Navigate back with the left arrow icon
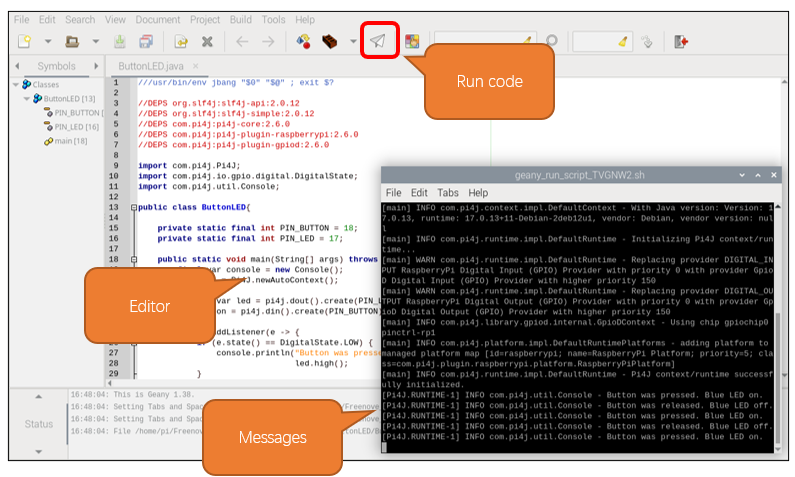Viewport: 795px width, 477px height. [x=242, y=41]
